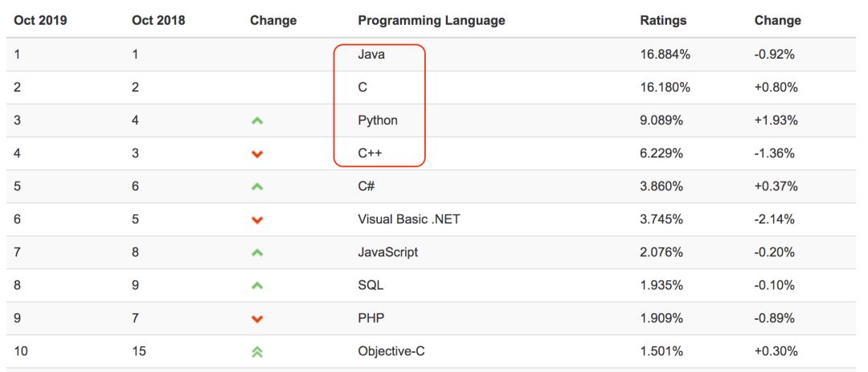Select the C++ language entry
Screen dimensions: 868x372
[x=370, y=153]
